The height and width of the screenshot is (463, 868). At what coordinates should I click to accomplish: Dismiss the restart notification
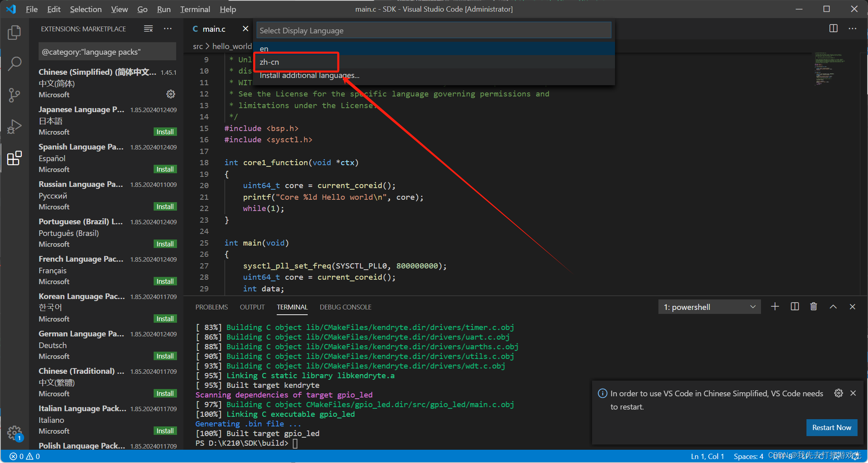click(x=853, y=393)
